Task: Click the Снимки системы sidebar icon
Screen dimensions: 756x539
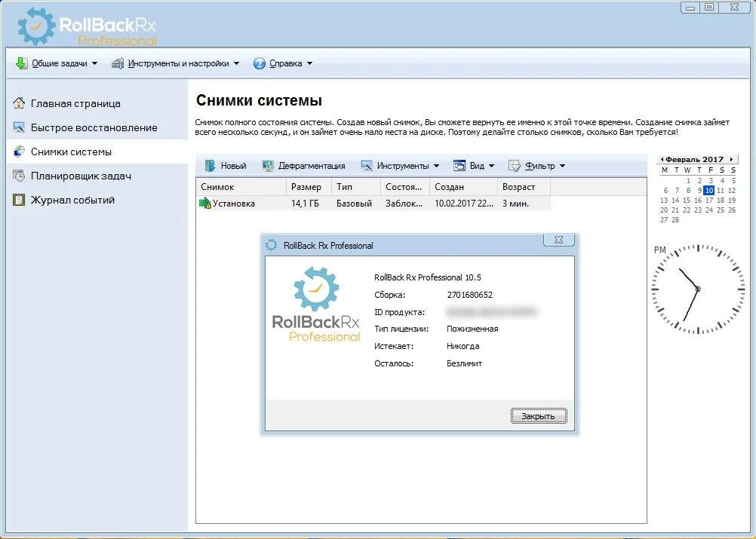Action: click(x=19, y=152)
